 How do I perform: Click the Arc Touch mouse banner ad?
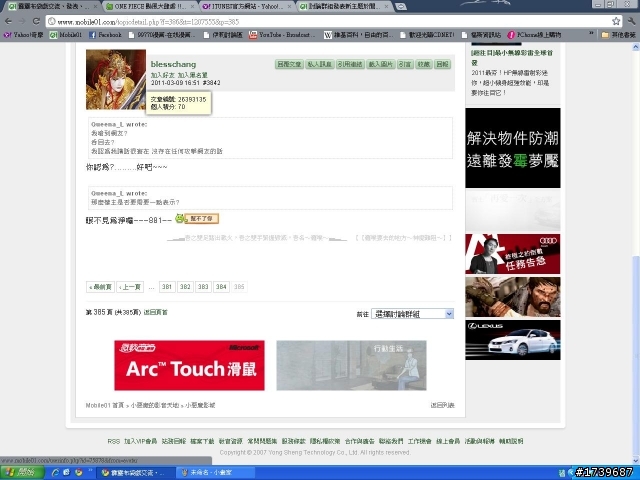[189, 365]
